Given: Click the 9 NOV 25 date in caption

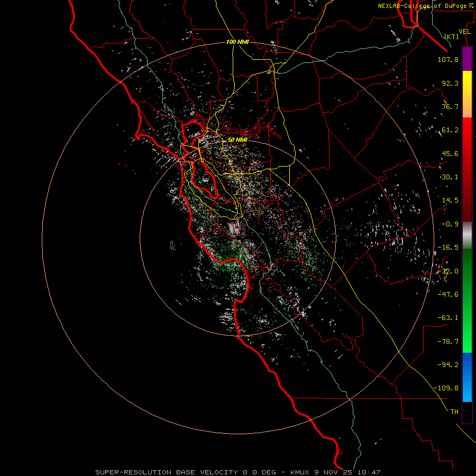Looking at the screenshot, I should 334,472.
